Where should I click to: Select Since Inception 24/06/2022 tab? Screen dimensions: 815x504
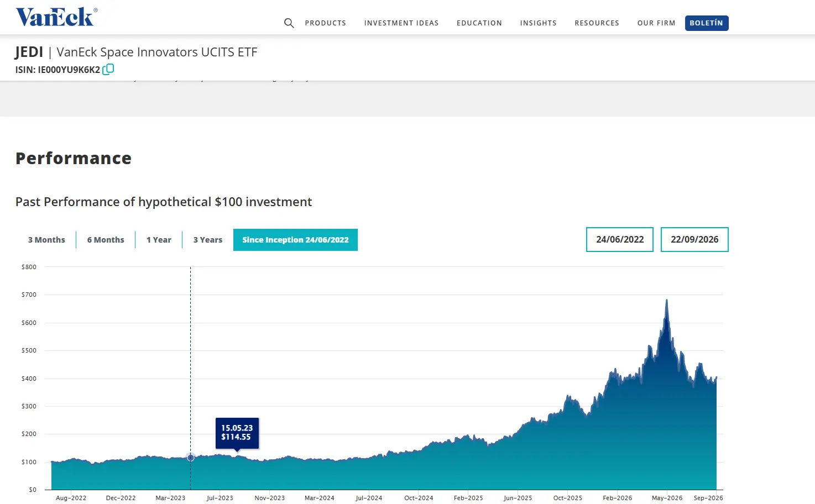tap(295, 240)
